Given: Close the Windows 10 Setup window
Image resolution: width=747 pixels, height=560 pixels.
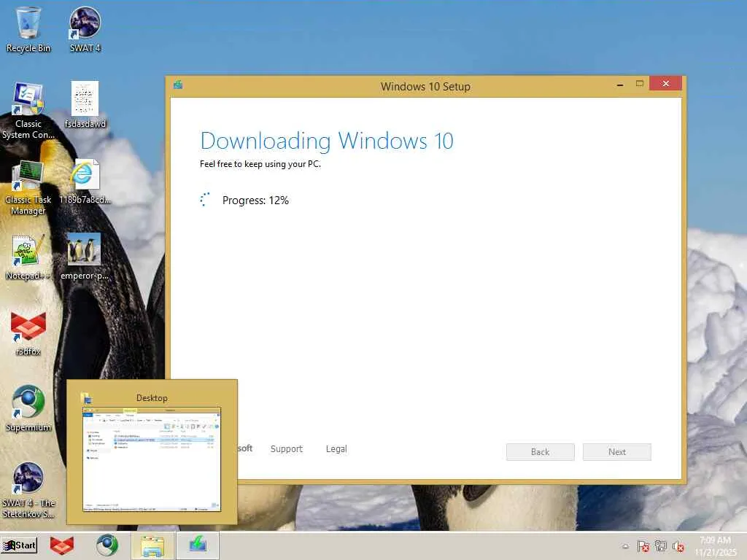Looking at the screenshot, I should tap(665, 84).
